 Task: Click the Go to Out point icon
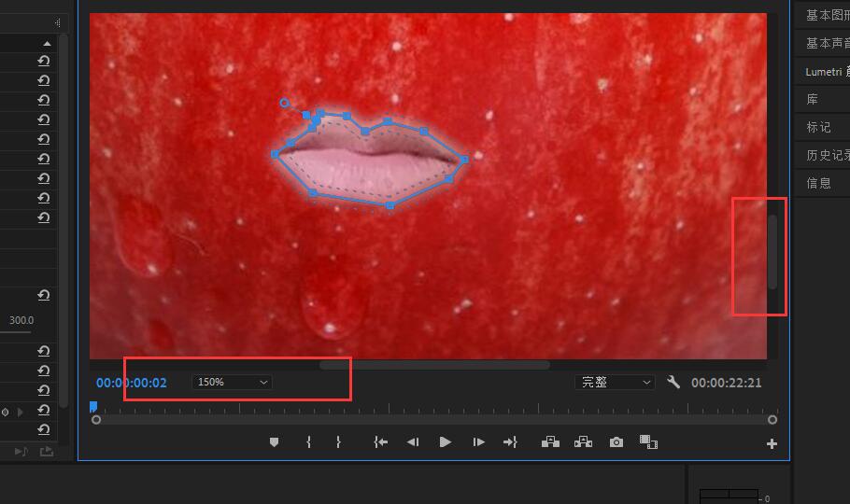pyautogui.click(x=510, y=442)
